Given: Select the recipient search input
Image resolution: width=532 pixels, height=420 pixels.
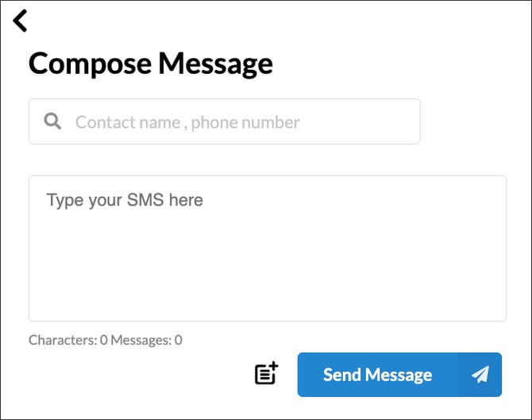Looking at the screenshot, I should point(238,121).
